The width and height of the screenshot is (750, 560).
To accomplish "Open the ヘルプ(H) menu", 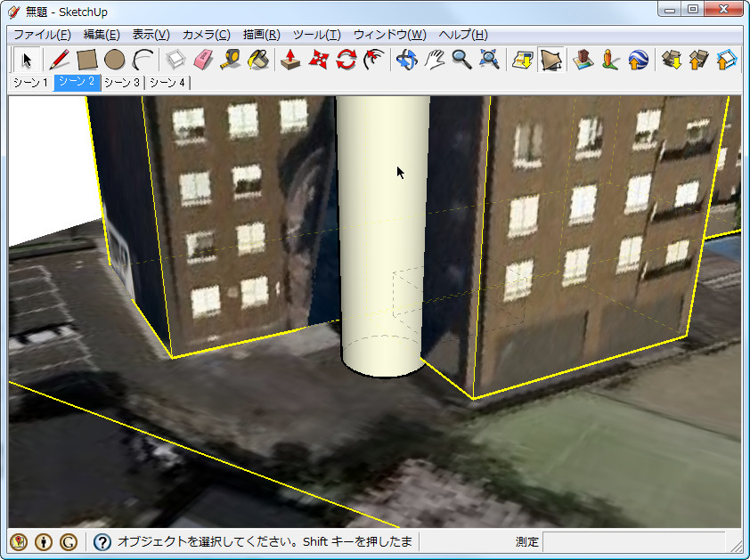I will [463, 35].
